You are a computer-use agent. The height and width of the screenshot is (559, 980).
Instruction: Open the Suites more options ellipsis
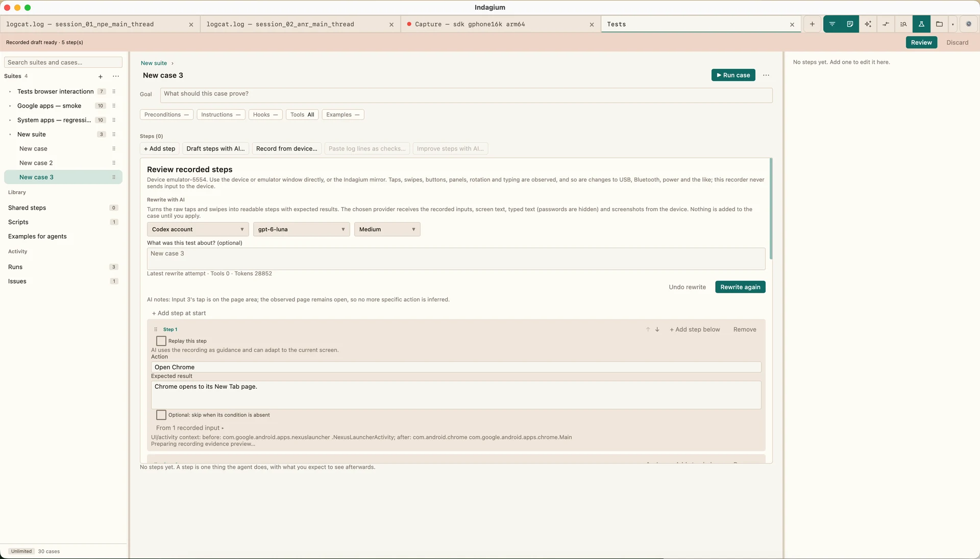116,77
